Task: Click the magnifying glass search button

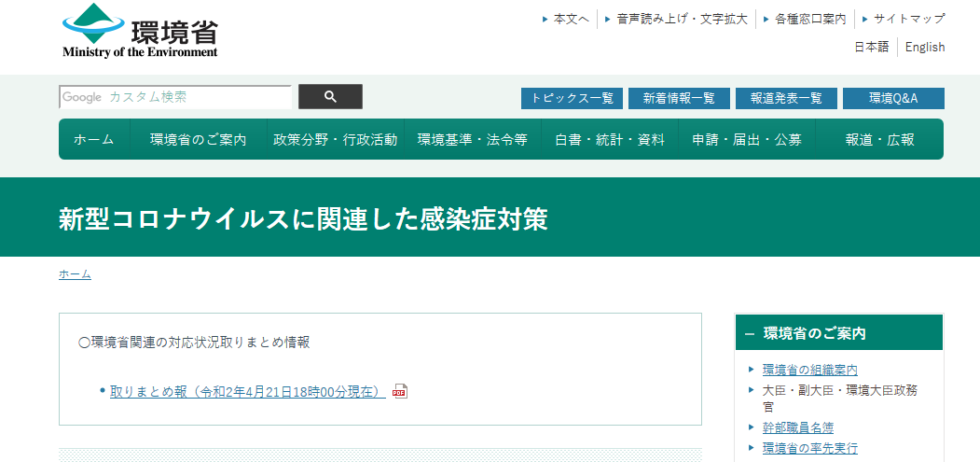Action: click(x=330, y=97)
